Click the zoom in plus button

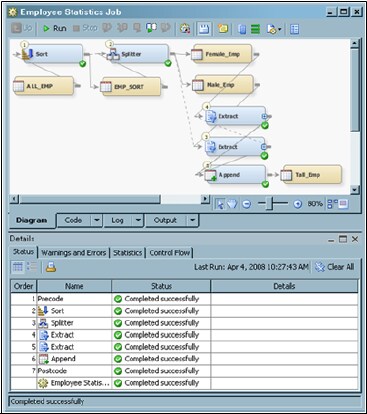298,204
